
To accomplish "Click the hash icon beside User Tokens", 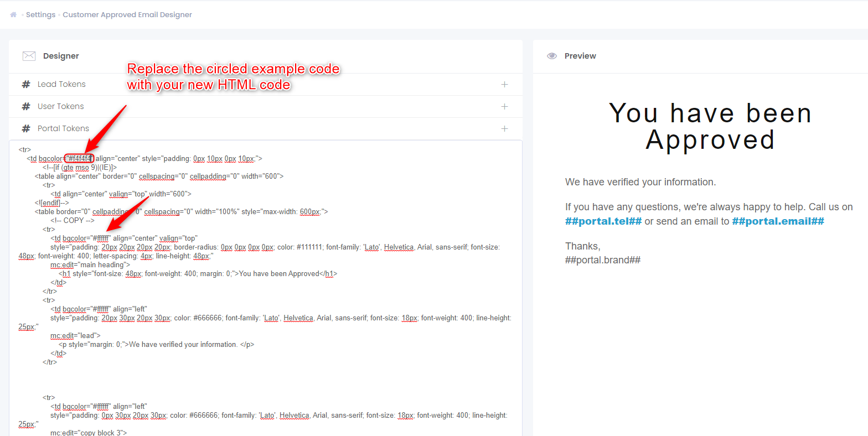I will (25, 106).
